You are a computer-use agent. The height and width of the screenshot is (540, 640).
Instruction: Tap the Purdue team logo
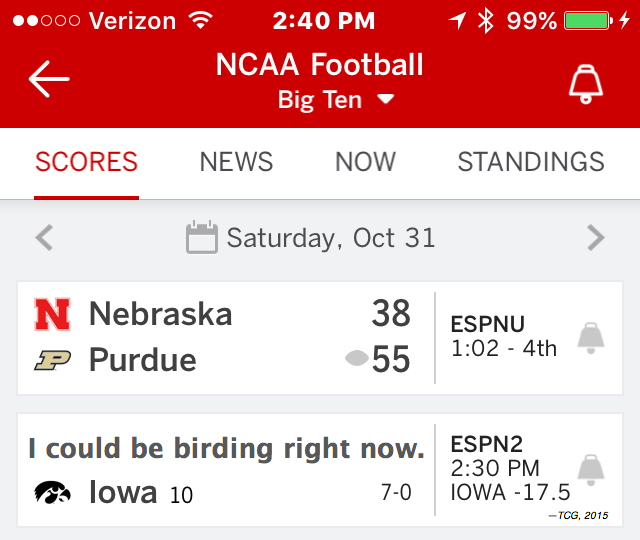(52, 360)
